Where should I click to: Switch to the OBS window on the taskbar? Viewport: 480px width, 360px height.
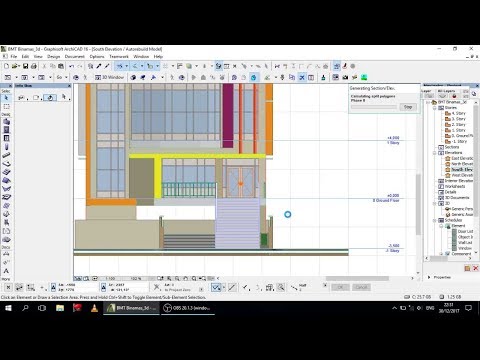click(188, 308)
